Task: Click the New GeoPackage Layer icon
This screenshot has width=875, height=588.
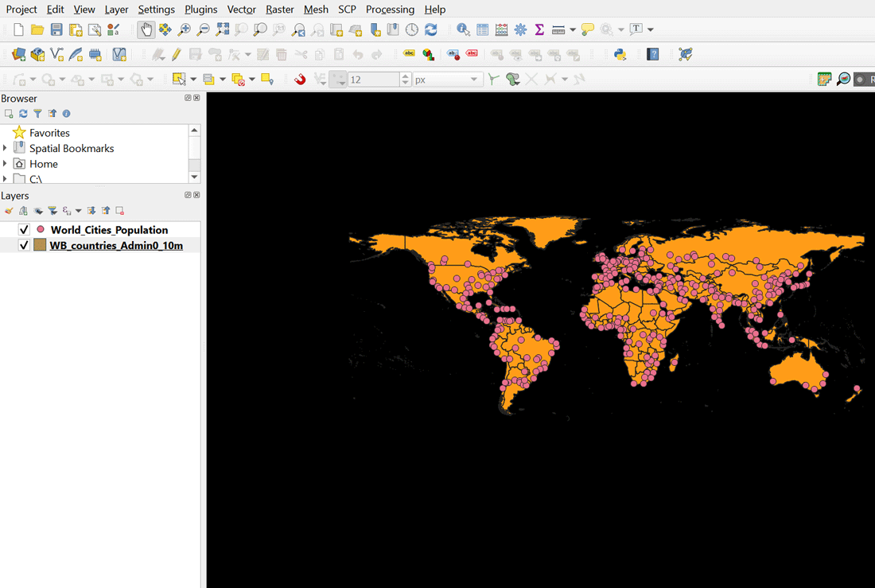Action: [37, 55]
